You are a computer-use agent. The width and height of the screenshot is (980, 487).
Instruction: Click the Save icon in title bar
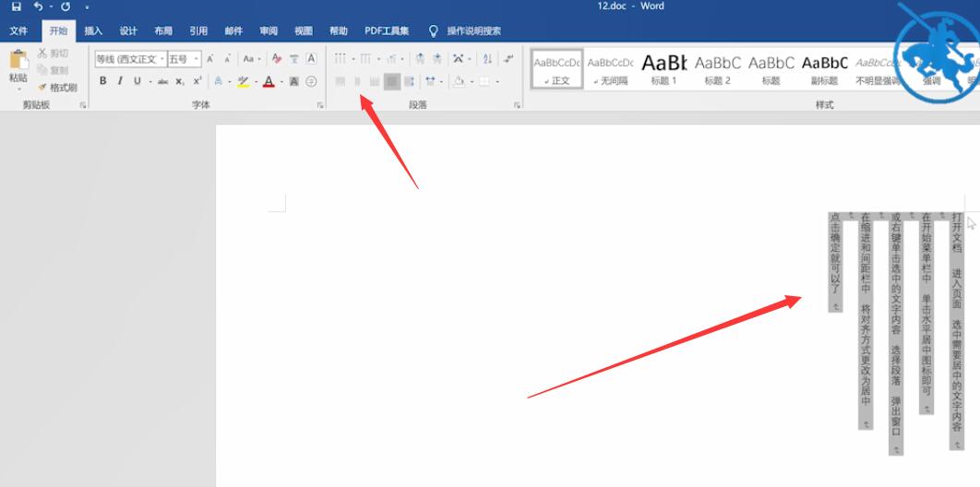[17, 6]
